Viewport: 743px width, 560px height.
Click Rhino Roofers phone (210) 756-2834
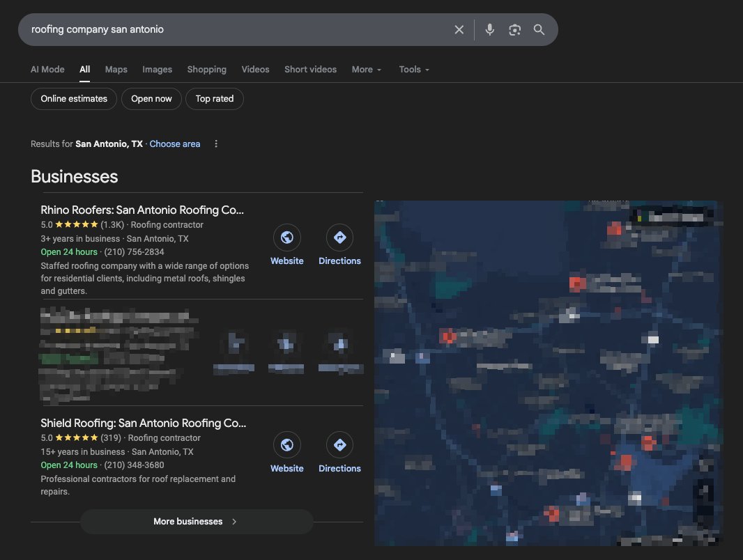pyautogui.click(x=134, y=252)
